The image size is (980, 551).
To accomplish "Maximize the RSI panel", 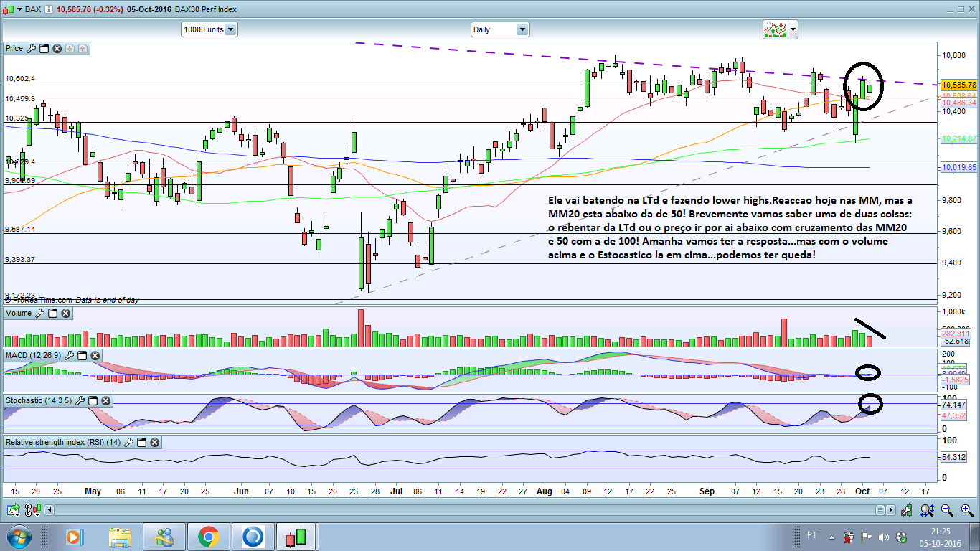I will click(141, 443).
